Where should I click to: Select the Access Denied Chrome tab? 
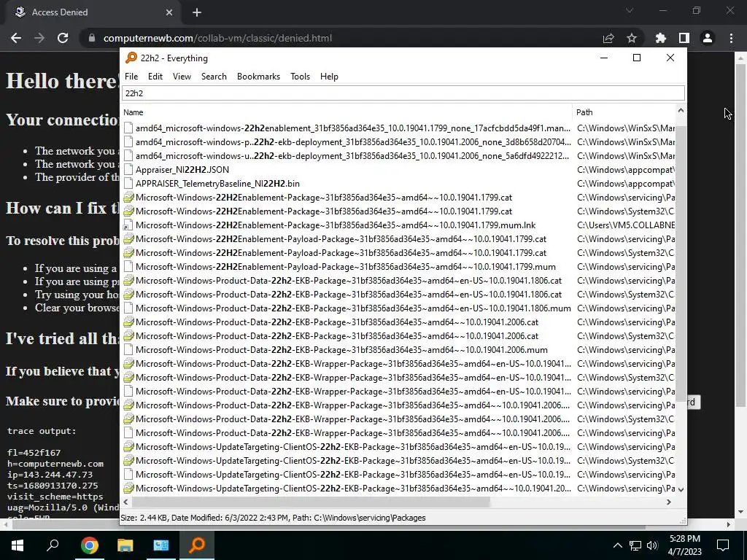click(x=94, y=12)
